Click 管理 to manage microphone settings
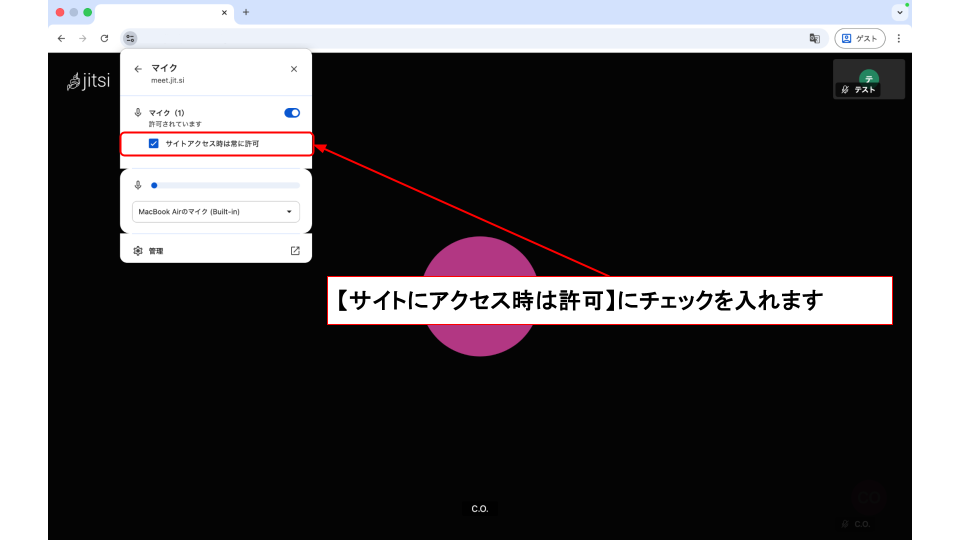The width and height of the screenshot is (960, 540). pyautogui.click(x=156, y=251)
